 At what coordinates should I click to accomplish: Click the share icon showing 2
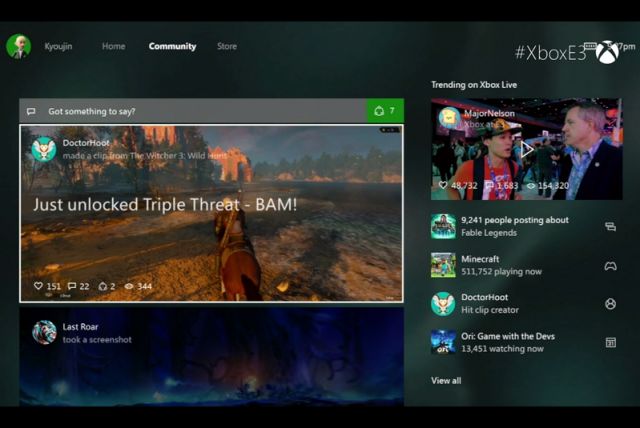[x=103, y=286]
